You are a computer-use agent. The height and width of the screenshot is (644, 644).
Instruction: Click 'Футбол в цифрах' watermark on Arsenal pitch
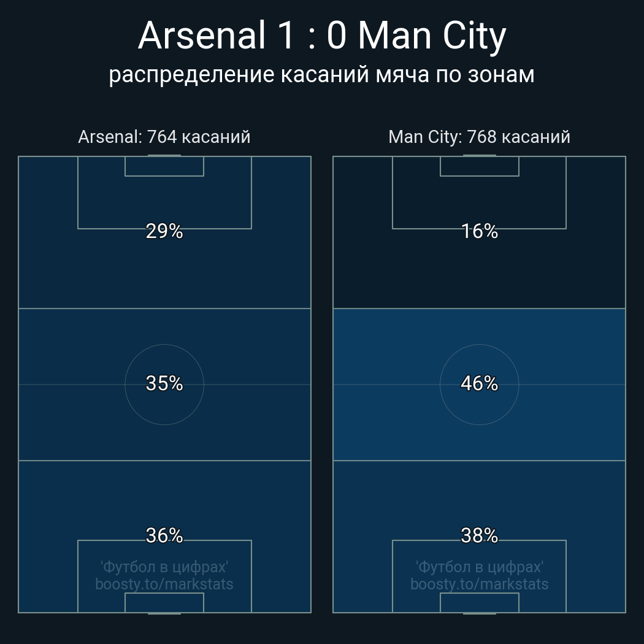click(x=164, y=567)
